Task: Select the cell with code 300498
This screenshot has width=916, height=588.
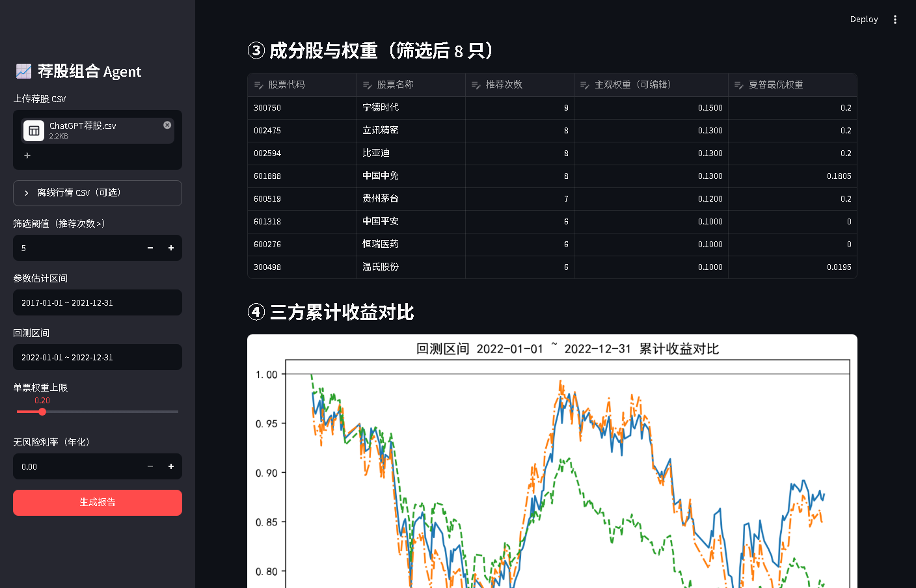Action: (302, 267)
